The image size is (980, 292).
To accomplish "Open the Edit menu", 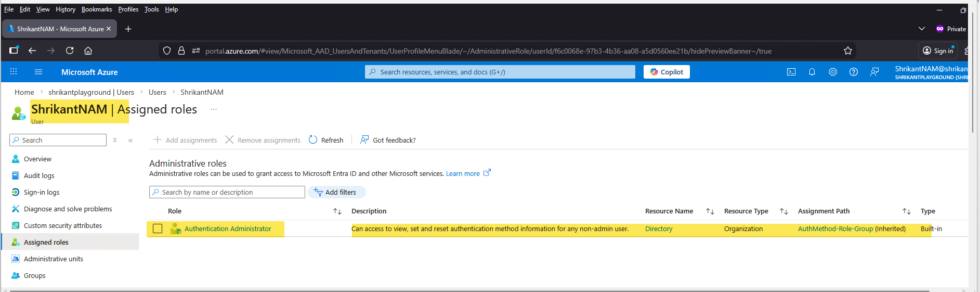I will pyautogui.click(x=25, y=9).
